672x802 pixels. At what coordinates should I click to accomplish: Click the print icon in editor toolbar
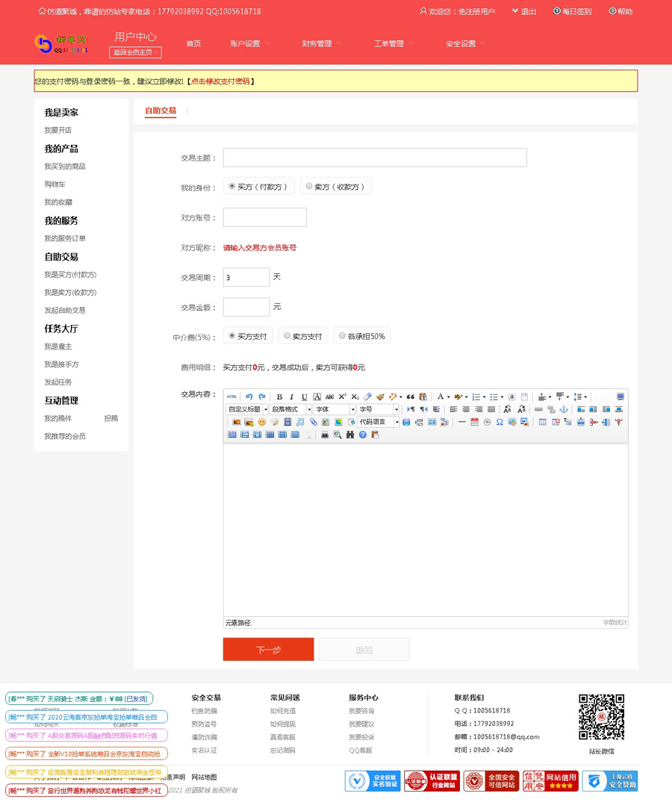click(x=325, y=435)
